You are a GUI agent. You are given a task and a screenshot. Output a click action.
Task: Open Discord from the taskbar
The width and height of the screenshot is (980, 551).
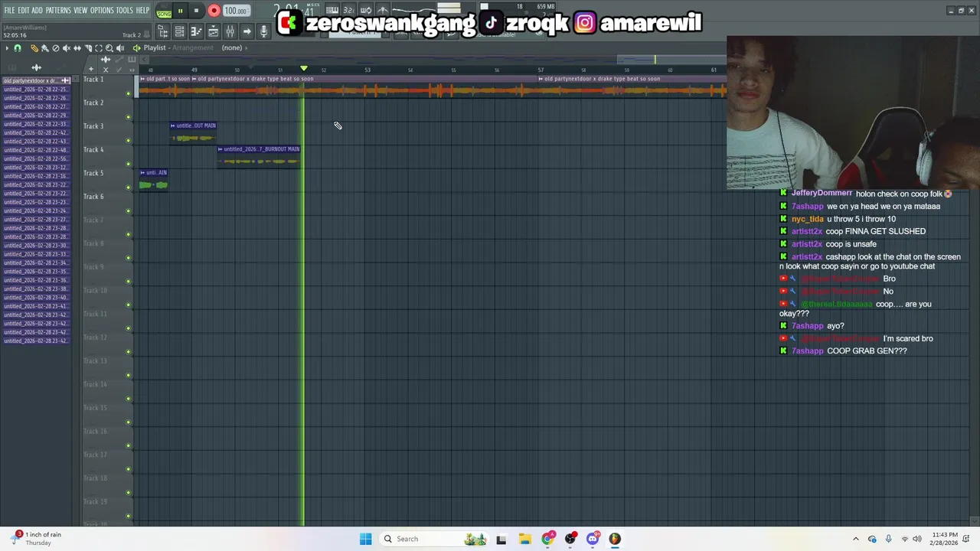(593, 539)
